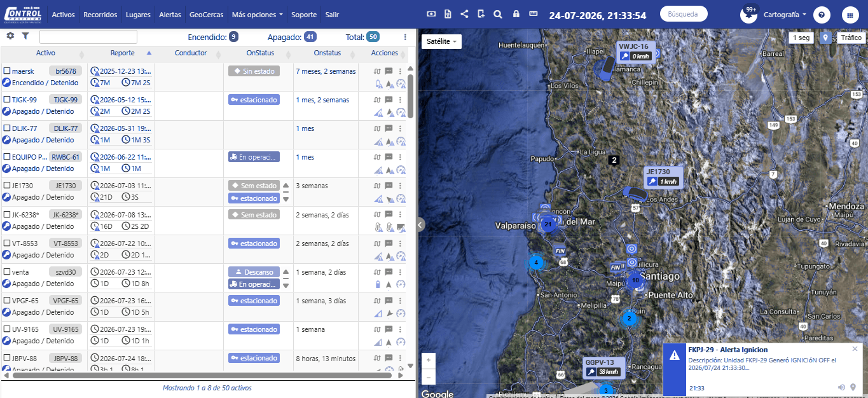
Task: Click the asset filter text field
Action: coord(88,37)
